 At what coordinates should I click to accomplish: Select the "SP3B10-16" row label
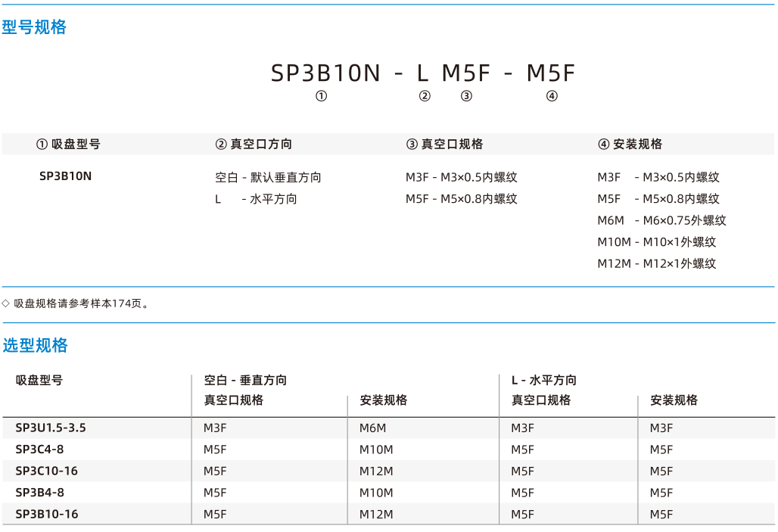[x=47, y=514]
